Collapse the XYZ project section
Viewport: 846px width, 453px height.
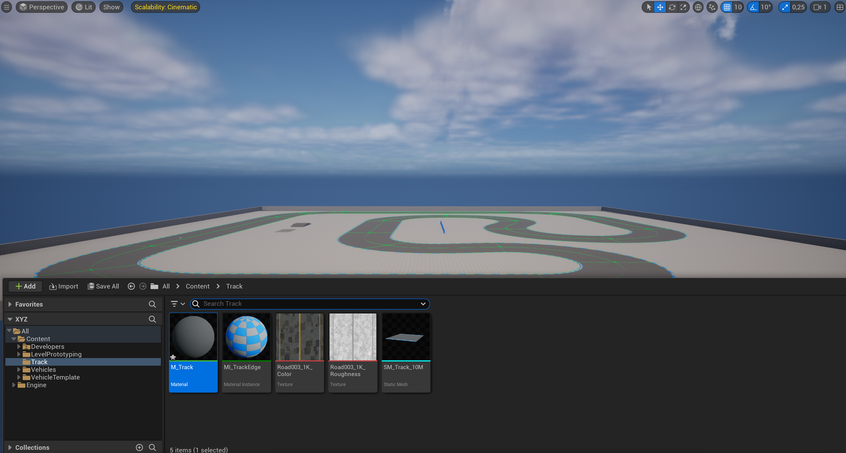click(x=10, y=319)
